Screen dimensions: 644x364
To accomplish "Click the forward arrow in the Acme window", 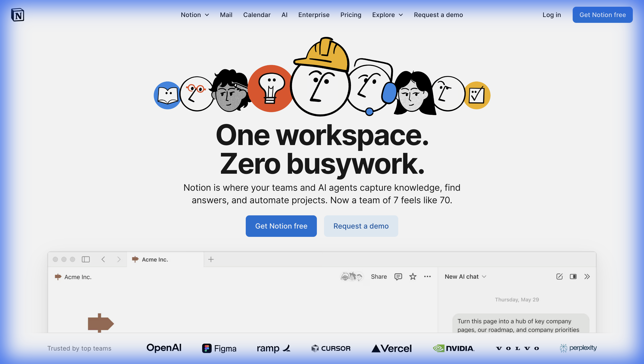I will (119, 259).
